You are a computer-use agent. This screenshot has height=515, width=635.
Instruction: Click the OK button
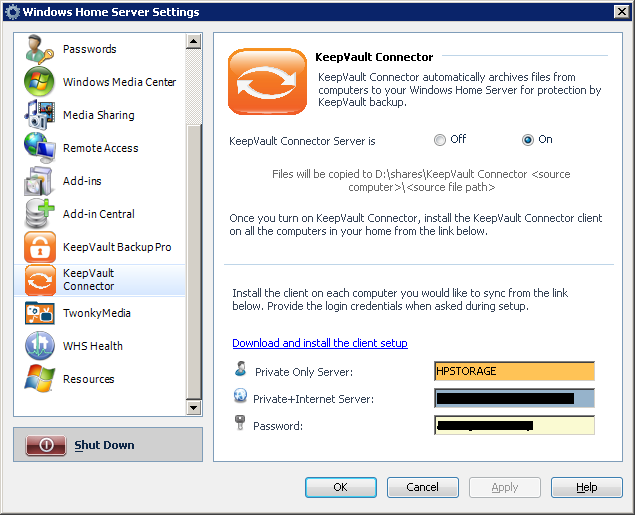tap(341, 487)
